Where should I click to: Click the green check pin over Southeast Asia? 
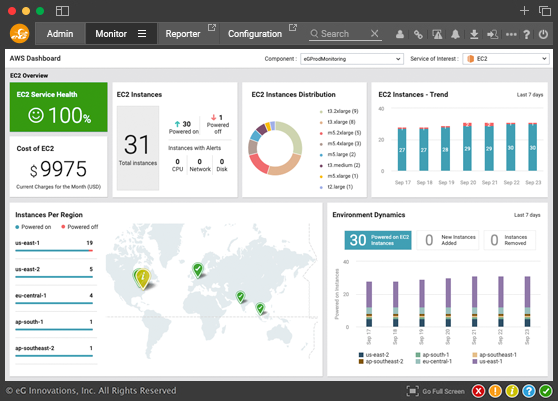coord(260,308)
